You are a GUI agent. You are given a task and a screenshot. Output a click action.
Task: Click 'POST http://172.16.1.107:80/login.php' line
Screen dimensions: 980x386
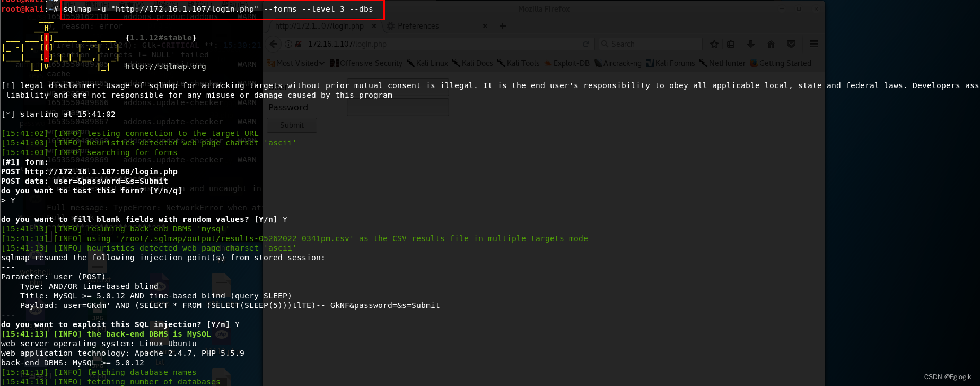coord(89,171)
